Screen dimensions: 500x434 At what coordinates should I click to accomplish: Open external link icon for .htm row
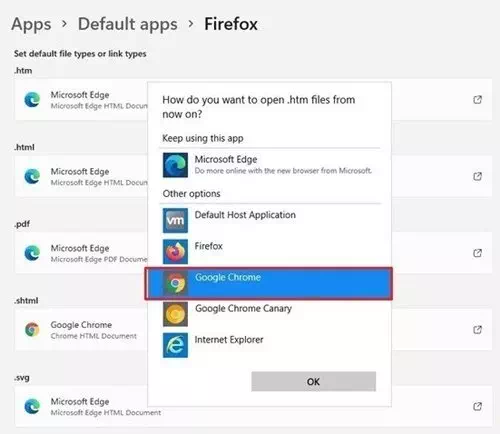coord(477,99)
